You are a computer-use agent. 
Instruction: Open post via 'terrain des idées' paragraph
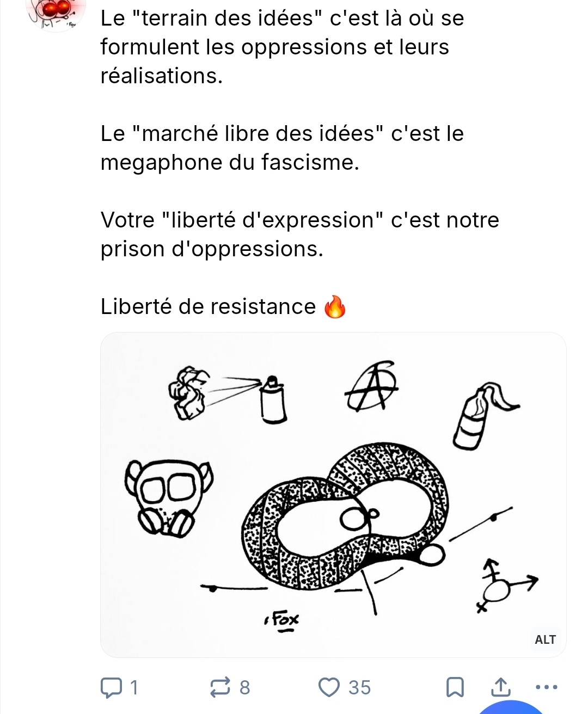(282, 47)
